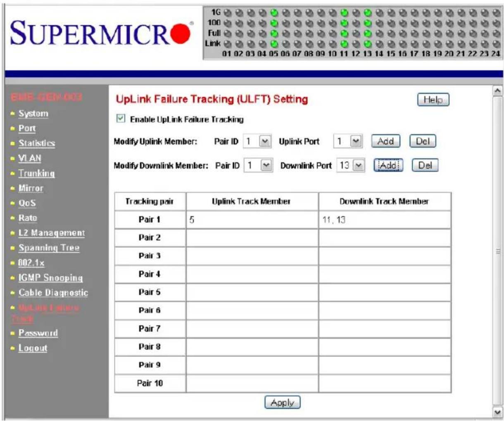The height and width of the screenshot is (421, 504).
Task: Click the scrollbar up arrow
Action: click(x=498, y=91)
